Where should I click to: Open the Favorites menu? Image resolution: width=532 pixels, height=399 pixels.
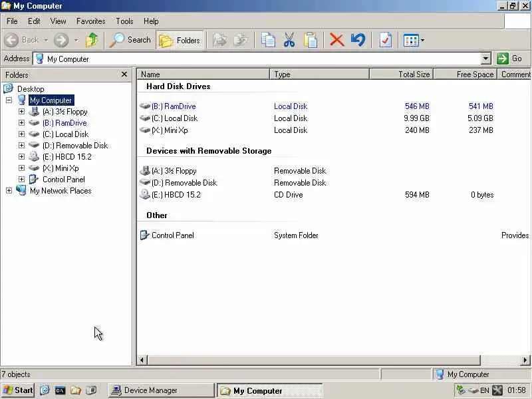(90, 21)
